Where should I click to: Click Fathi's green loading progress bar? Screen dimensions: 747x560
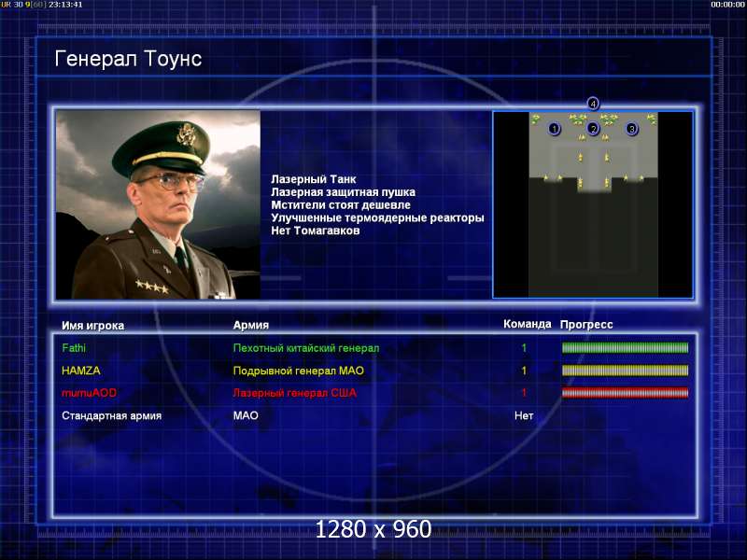[x=625, y=348]
